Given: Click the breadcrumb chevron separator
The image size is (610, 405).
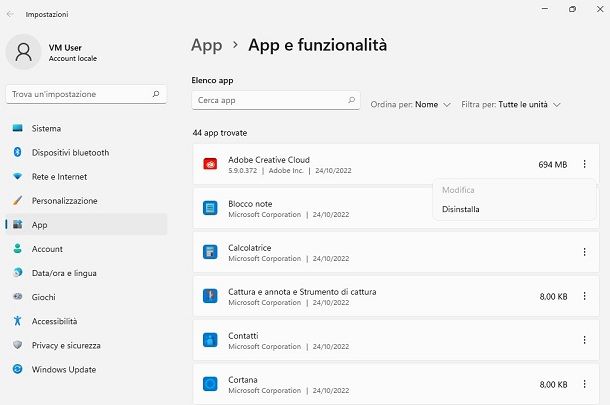Looking at the screenshot, I should (x=235, y=45).
